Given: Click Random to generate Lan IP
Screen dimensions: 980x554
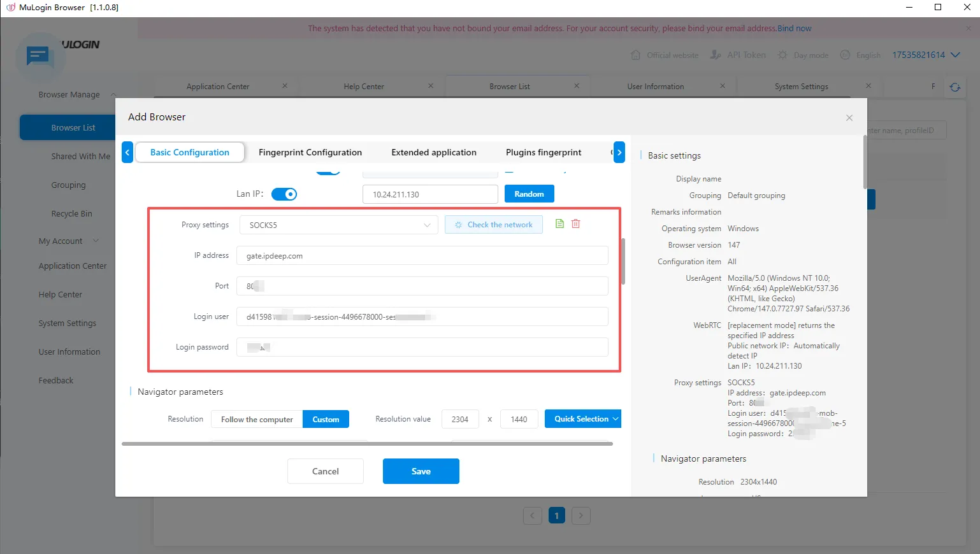Looking at the screenshot, I should 530,194.
